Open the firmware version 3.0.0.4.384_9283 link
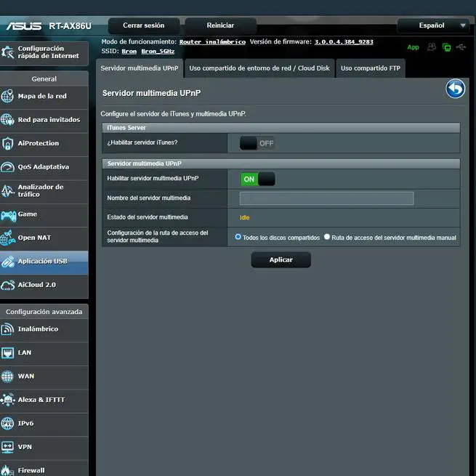 [x=344, y=42]
